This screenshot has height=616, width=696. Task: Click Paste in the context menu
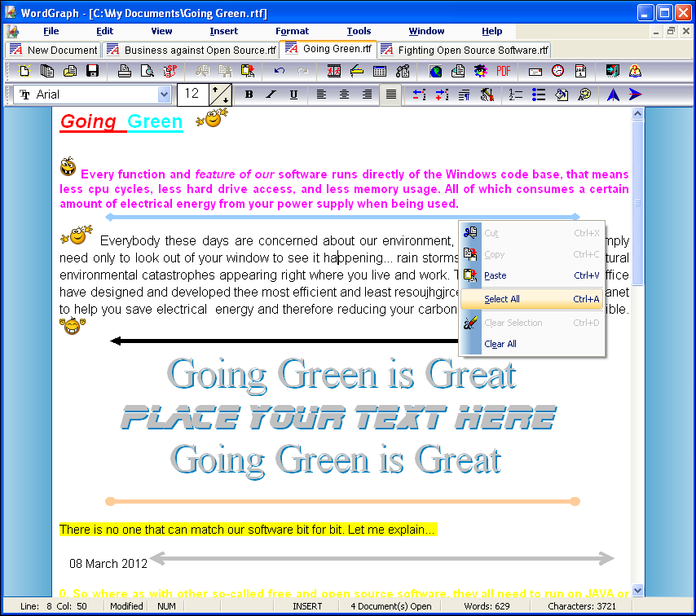495,275
